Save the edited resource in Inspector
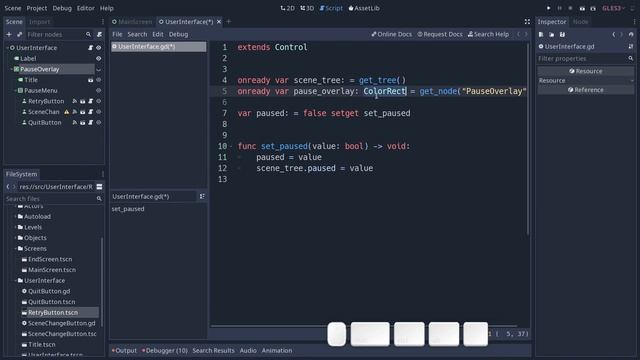Image resolution: width=640 pixels, height=360 pixels. point(562,35)
